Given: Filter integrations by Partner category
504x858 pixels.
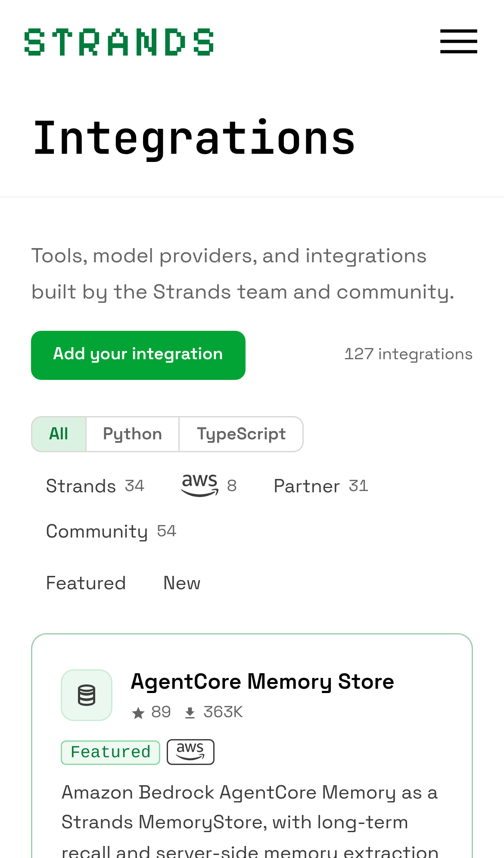Looking at the screenshot, I should coord(321,486).
